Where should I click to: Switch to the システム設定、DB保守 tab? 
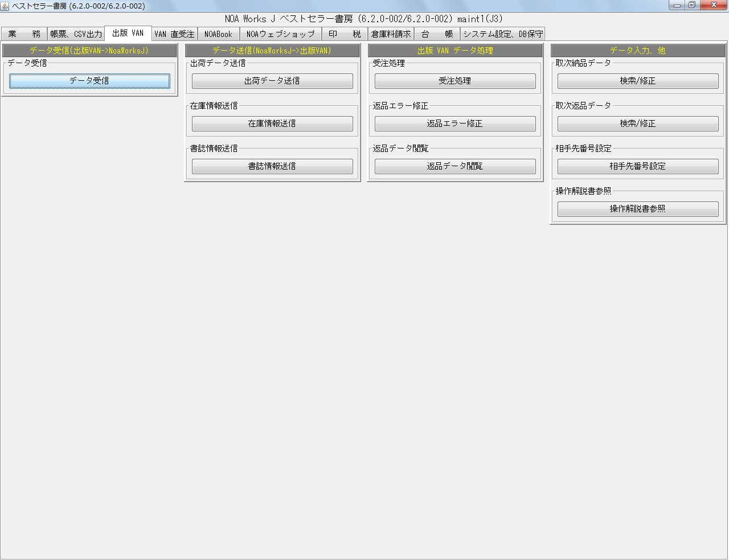point(502,34)
